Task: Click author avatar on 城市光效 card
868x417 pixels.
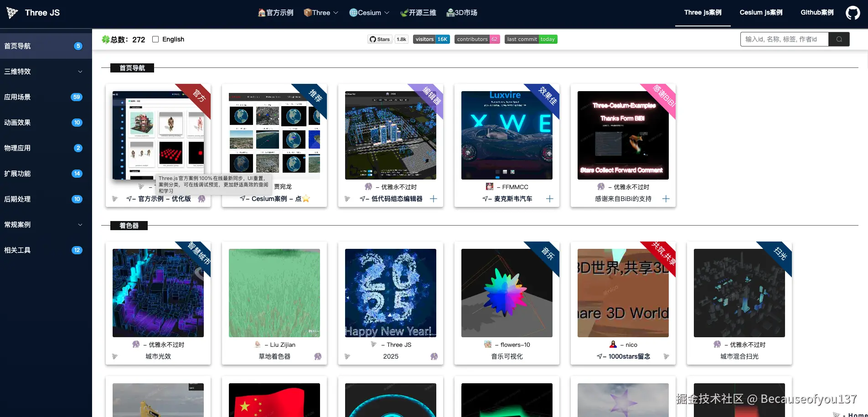Action: [136, 344]
